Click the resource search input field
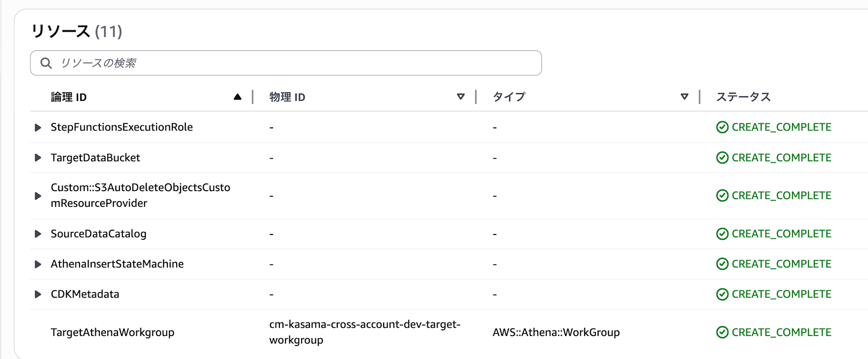 pyautogui.click(x=286, y=63)
